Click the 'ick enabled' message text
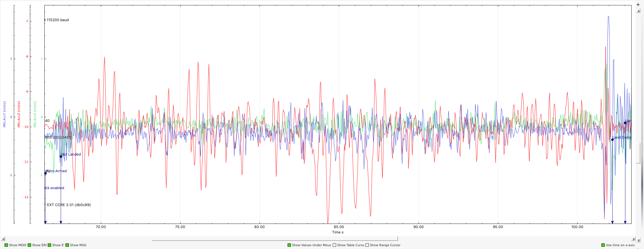This screenshot has height=249, width=644. [x=55, y=188]
